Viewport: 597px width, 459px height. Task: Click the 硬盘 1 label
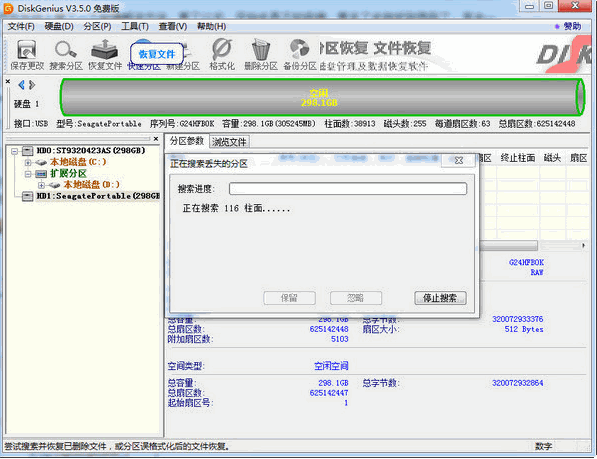(26, 104)
